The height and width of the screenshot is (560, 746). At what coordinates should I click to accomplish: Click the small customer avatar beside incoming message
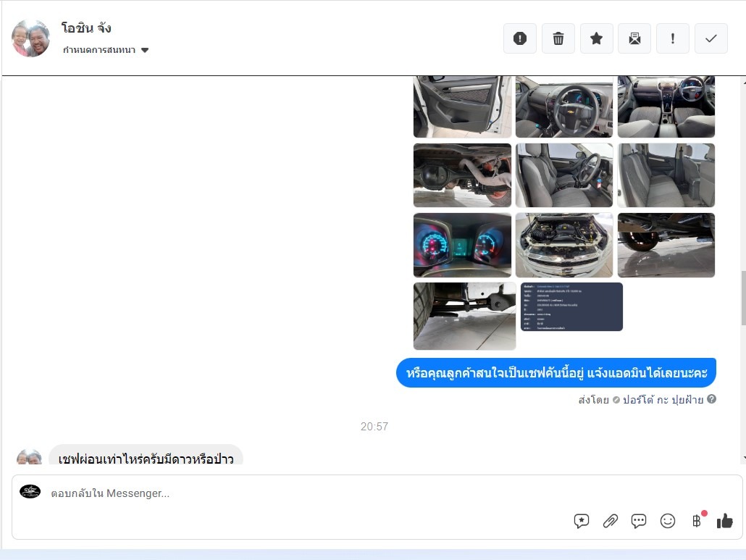(29, 456)
